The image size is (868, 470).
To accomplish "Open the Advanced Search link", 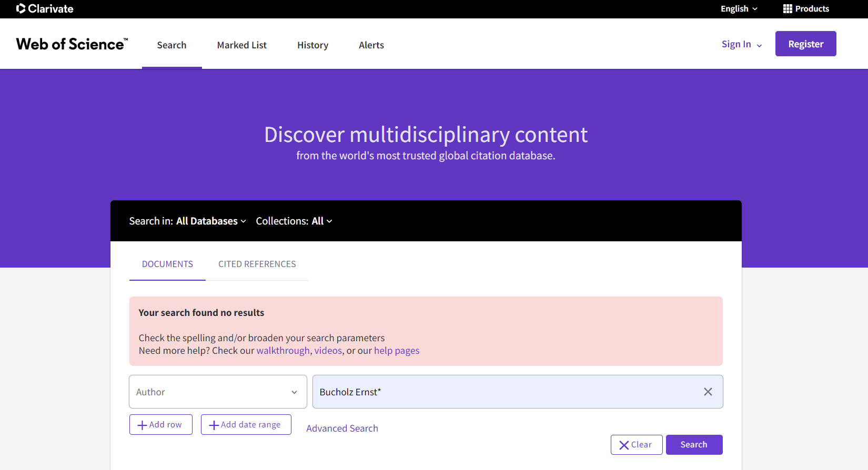I will tap(342, 428).
